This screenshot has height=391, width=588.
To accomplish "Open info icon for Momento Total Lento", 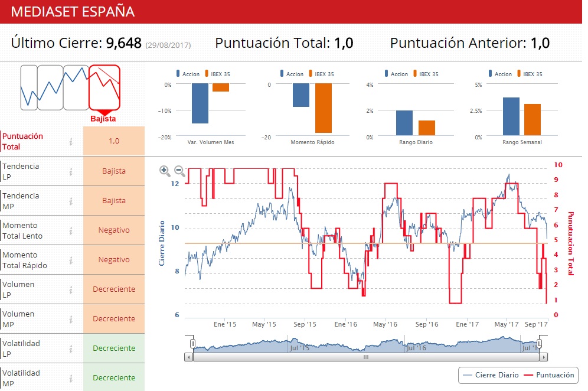I will click(x=71, y=231).
